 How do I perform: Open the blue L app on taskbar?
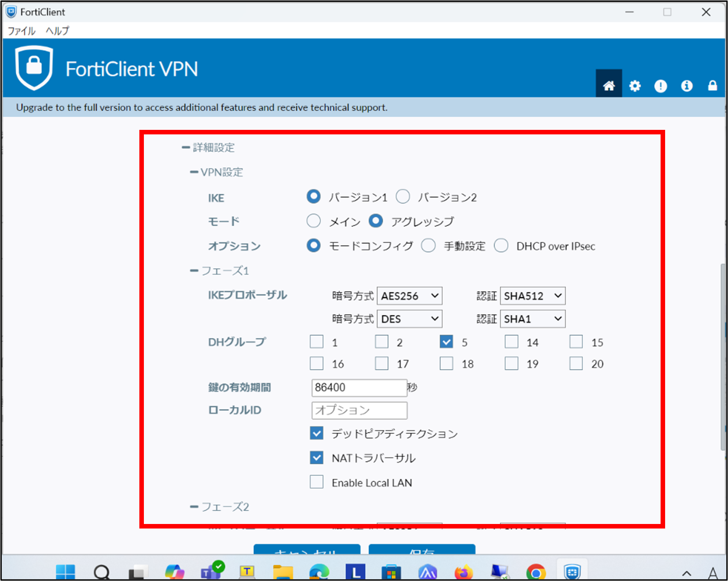click(356, 572)
